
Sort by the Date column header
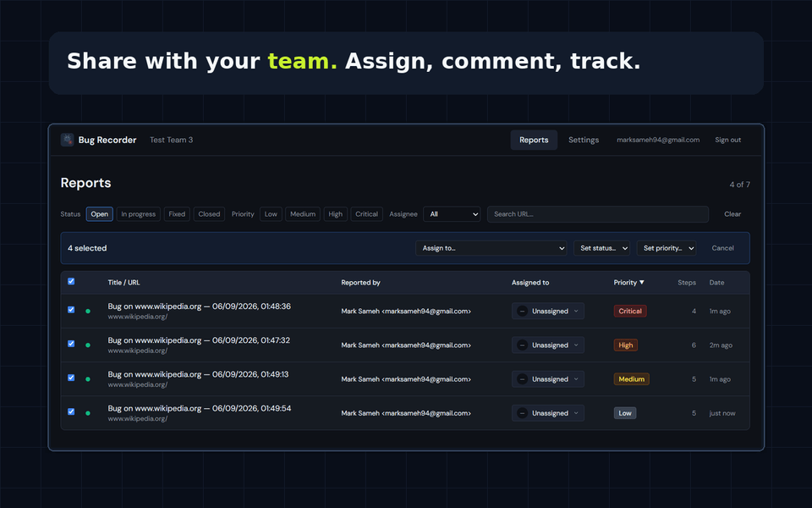[716, 283]
